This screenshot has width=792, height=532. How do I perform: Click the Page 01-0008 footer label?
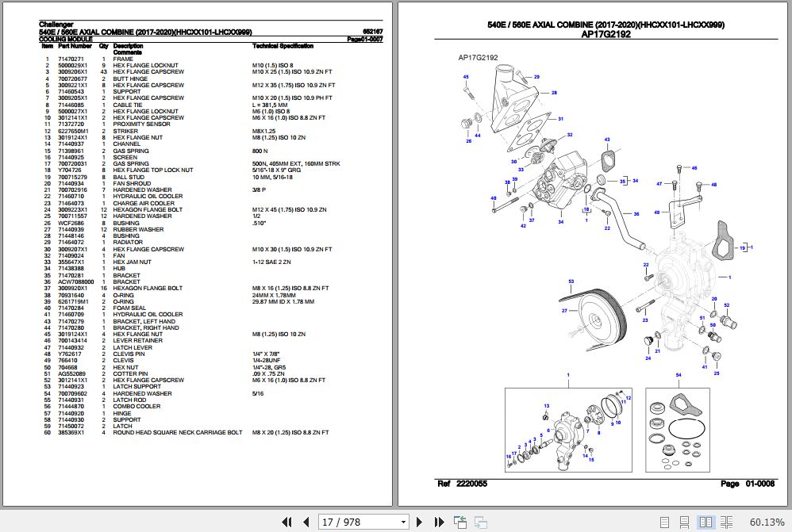click(747, 481)
